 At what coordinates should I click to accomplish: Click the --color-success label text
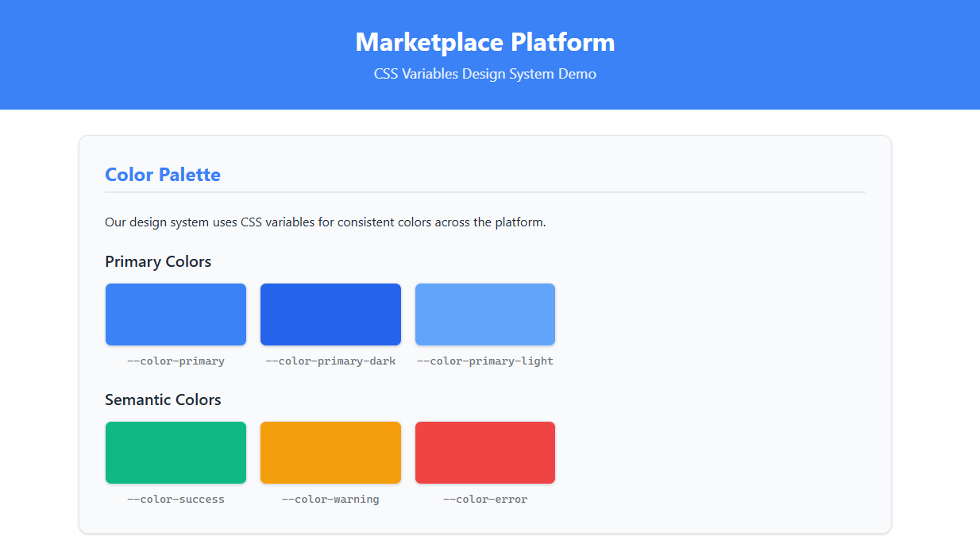[x=175, y=499]
